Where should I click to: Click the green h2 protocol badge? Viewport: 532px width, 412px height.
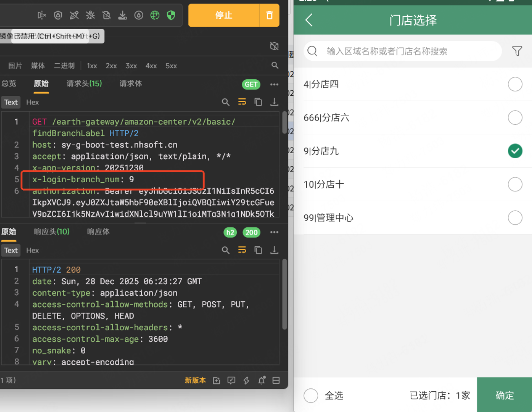pyautogui.click(x=230, y=233)
